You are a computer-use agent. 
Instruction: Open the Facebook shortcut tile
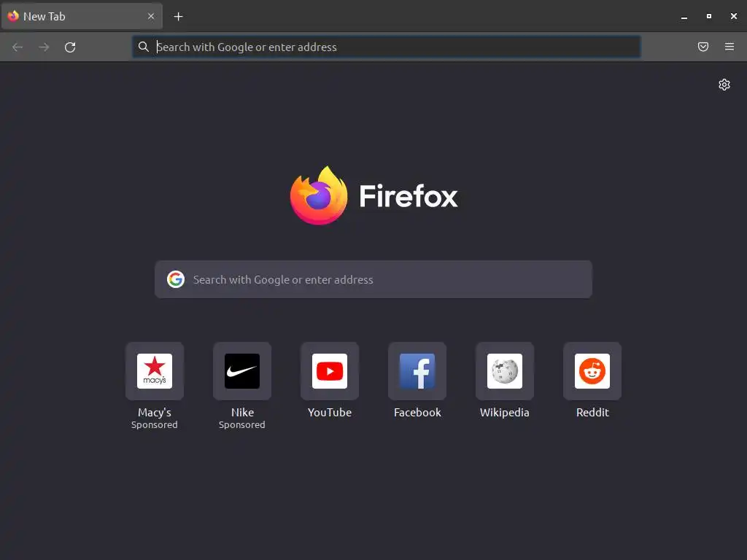pyautogui.click(x=417, y=371)
